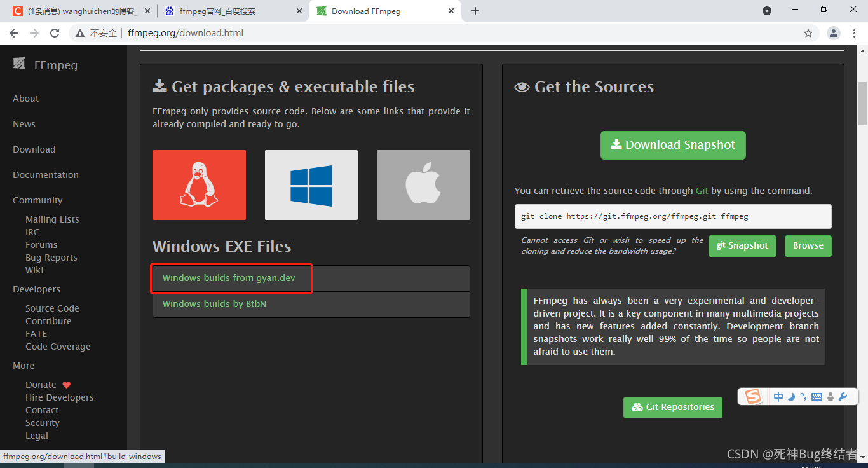Open the Code Coverage link
Screen dimensions: 868x468
pos(58,347)
